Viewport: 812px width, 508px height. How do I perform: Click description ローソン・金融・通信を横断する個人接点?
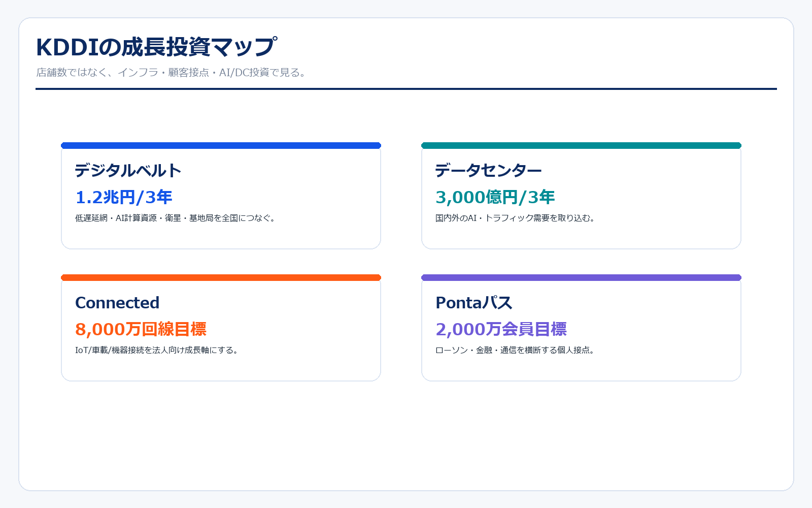[x=516, y=350]
